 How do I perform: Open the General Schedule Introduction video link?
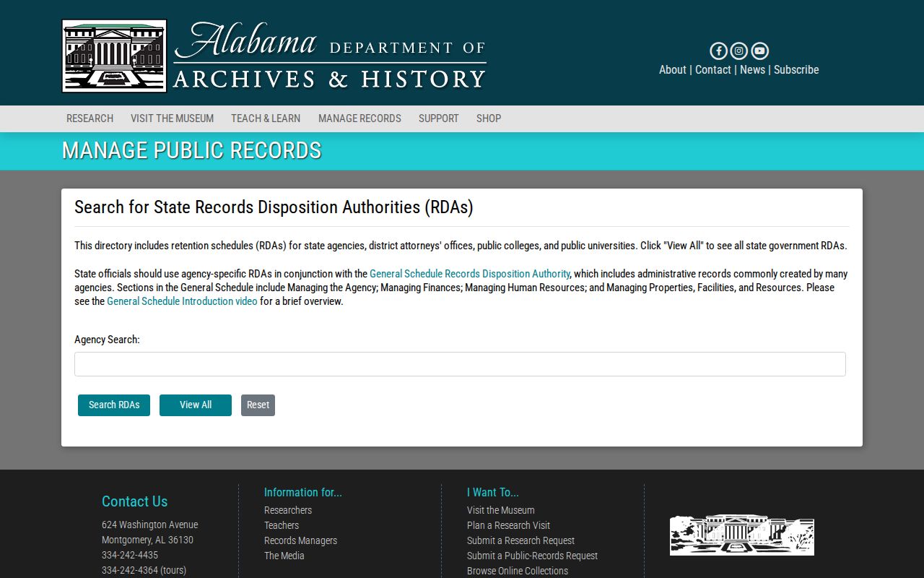point(182,301)
